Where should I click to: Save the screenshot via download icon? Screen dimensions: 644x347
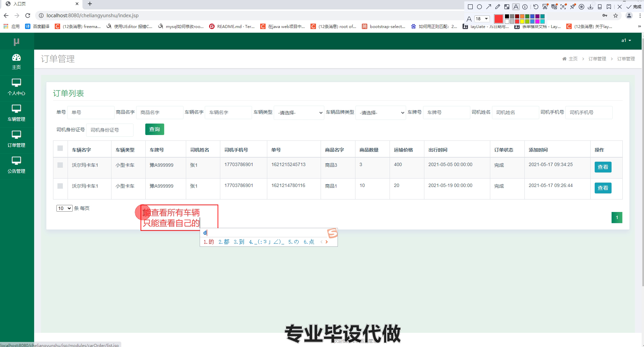591,7
